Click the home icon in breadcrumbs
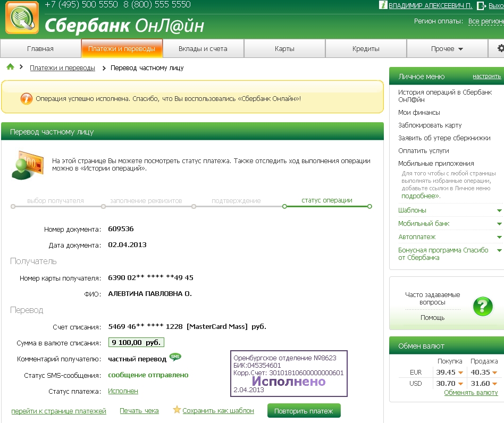Viewport: 504px width, 423px height. click(10, 67)
